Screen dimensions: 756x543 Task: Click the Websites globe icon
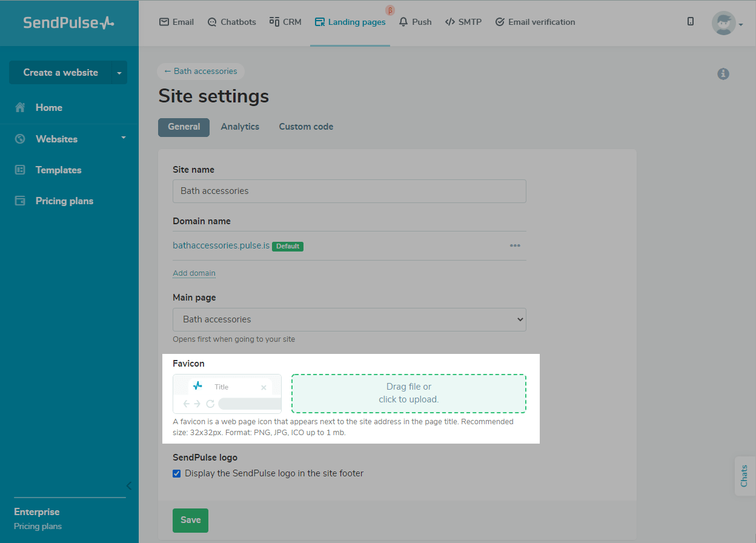point(20,139)
